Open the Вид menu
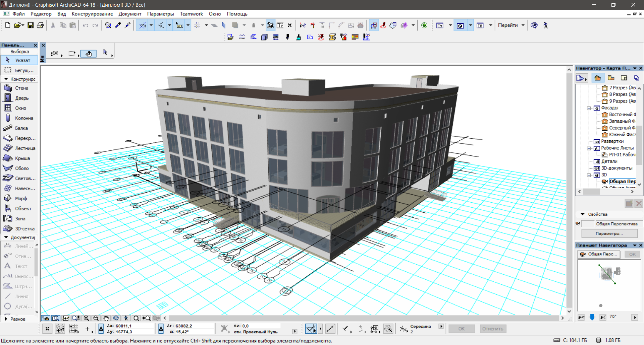This screenshot has width=644, height=345. click(62, 14)
